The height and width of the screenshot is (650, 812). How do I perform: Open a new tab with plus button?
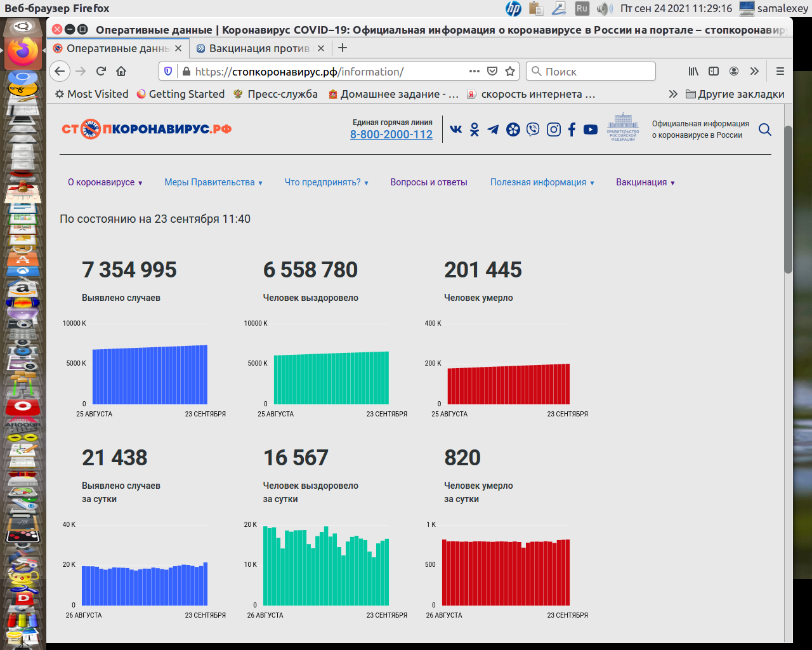point(343,48)
